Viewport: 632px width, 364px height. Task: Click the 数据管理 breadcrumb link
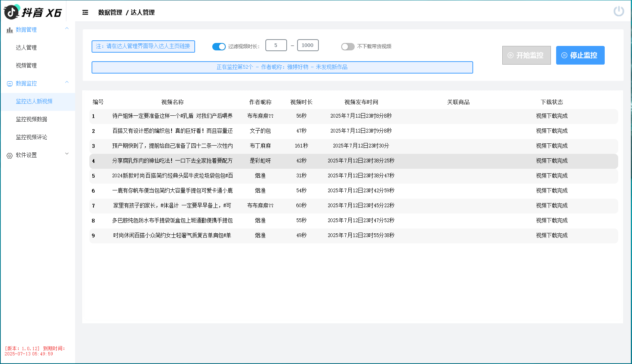[x=110, y=12]
